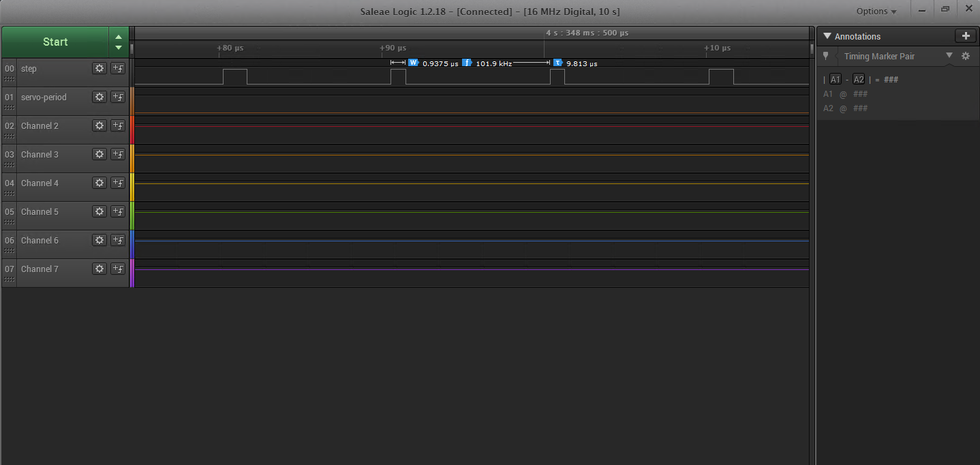Click the Channel 3 label
Image resolution: width=980 pixels, height=465 pixels.
pyautogui.click(x=40, y=154)
